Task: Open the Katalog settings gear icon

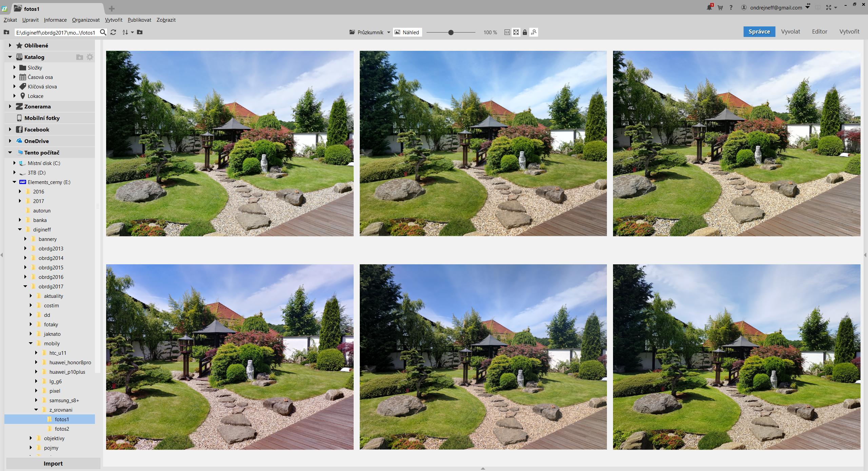Action: tap(90, 57)
